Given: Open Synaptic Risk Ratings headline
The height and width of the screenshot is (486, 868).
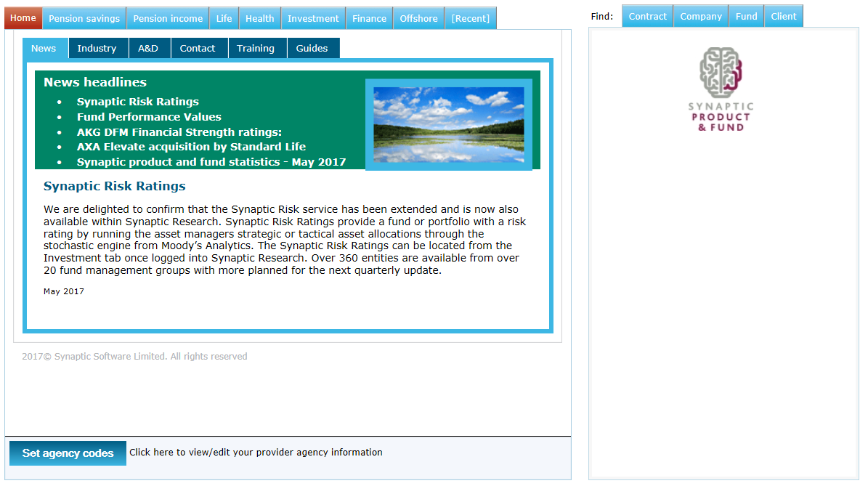Looking at the screenshot, I should point(138,101).
